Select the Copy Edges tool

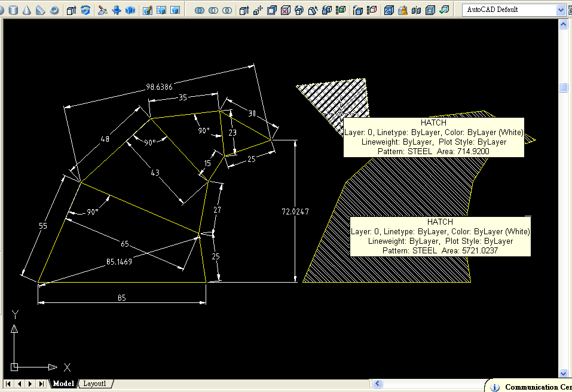[358, 10]
